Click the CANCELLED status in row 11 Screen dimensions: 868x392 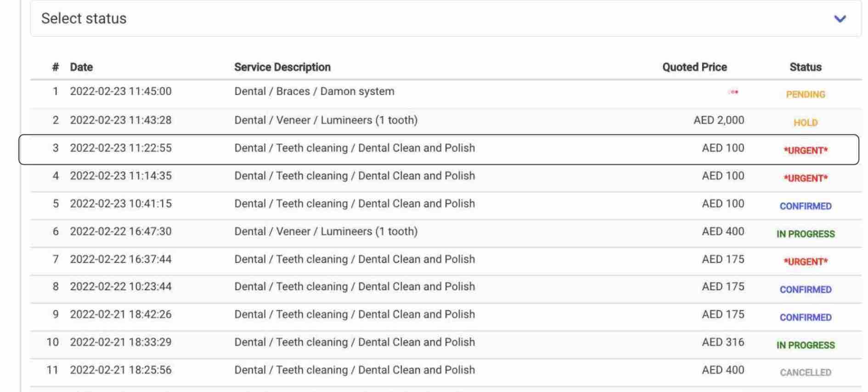tap(806, 373)
